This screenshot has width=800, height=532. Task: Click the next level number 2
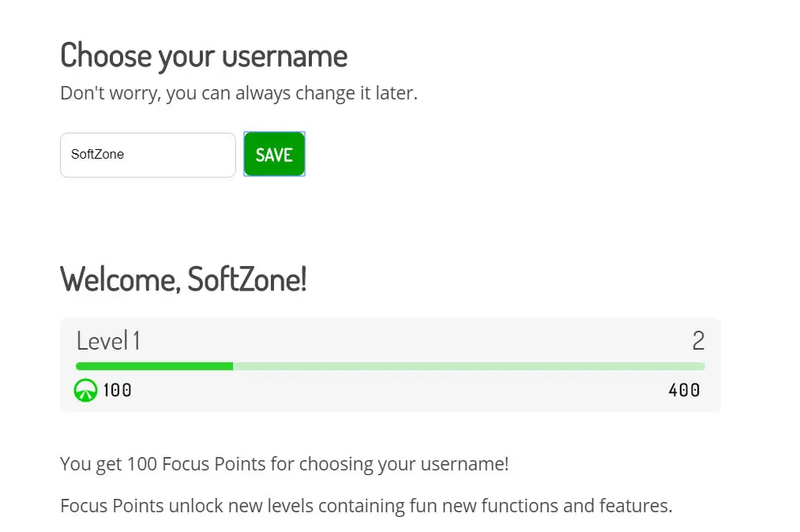click(698, 341)
